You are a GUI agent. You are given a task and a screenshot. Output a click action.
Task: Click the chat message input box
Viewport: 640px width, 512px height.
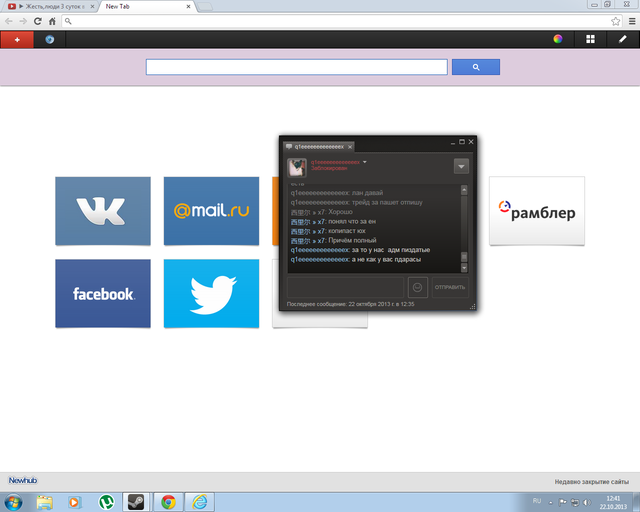pyautogui.click(x=345, y=287)
